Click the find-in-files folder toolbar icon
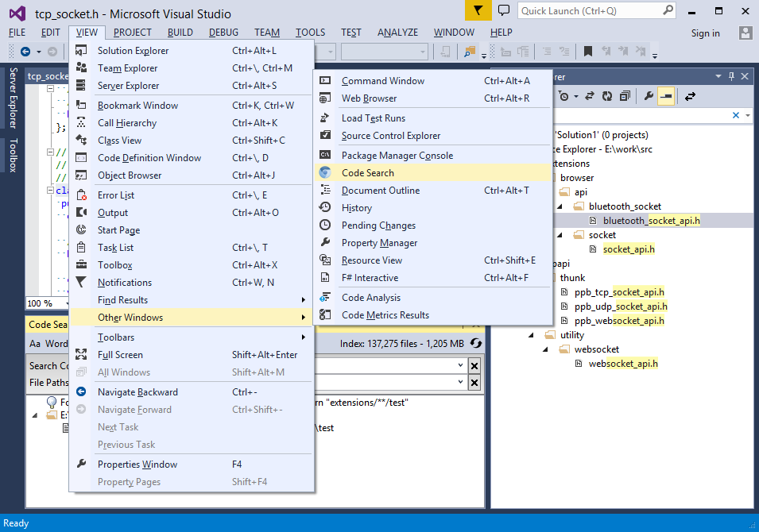Viewport: 759px width, 532px height. pyautogui.click(x=469, y=52)
